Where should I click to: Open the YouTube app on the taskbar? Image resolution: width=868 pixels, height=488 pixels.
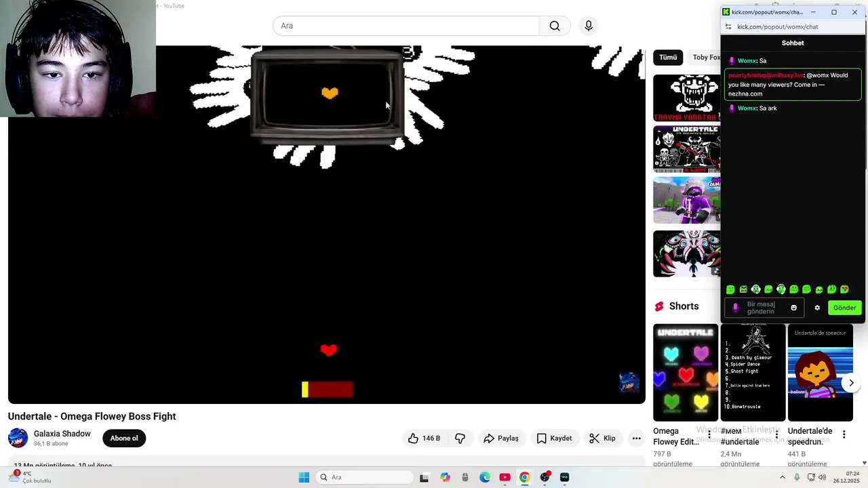[x=505, y=477]
